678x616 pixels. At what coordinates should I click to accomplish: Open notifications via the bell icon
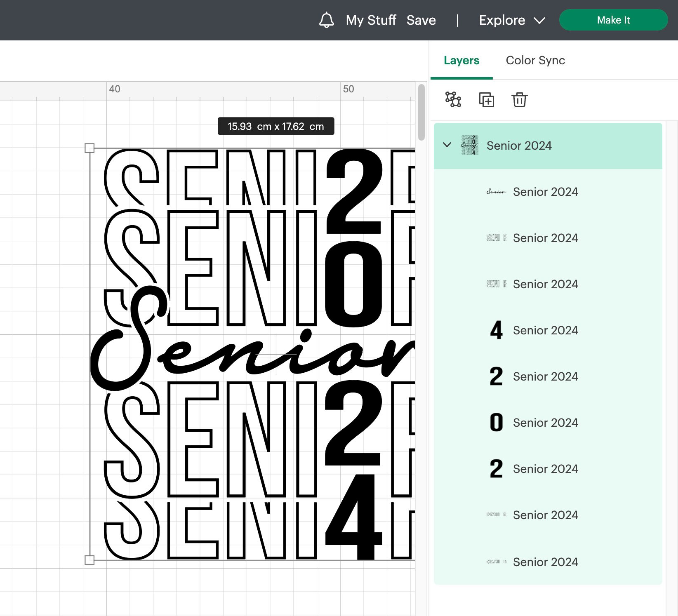click(326, 20)
